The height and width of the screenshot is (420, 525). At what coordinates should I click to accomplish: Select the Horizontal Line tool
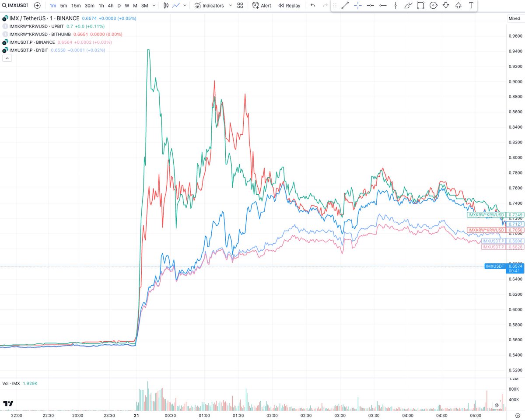(370, 6)
